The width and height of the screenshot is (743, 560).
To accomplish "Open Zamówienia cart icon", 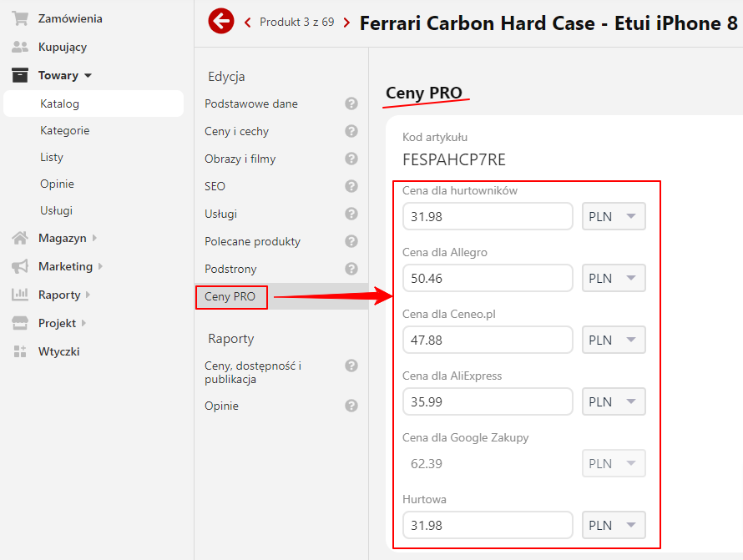I will (20, 18).
